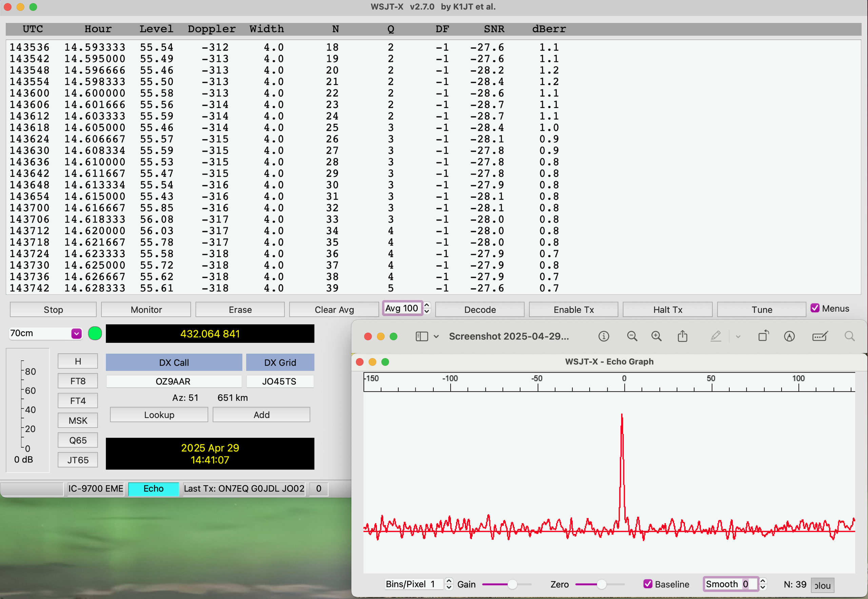Click the DX Grid field containing JO45TS

click(280, 381)
